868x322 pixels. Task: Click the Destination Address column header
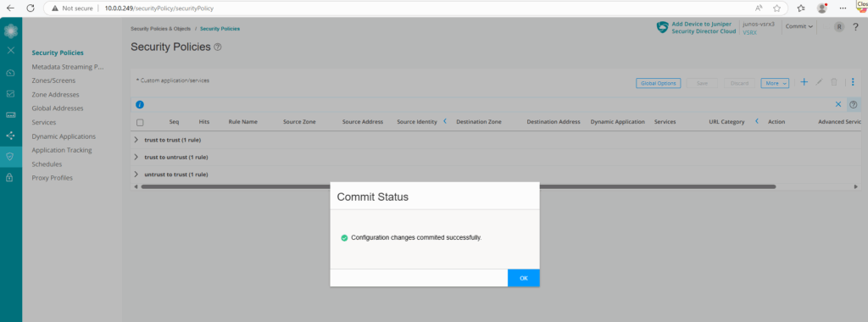point(554,122)
